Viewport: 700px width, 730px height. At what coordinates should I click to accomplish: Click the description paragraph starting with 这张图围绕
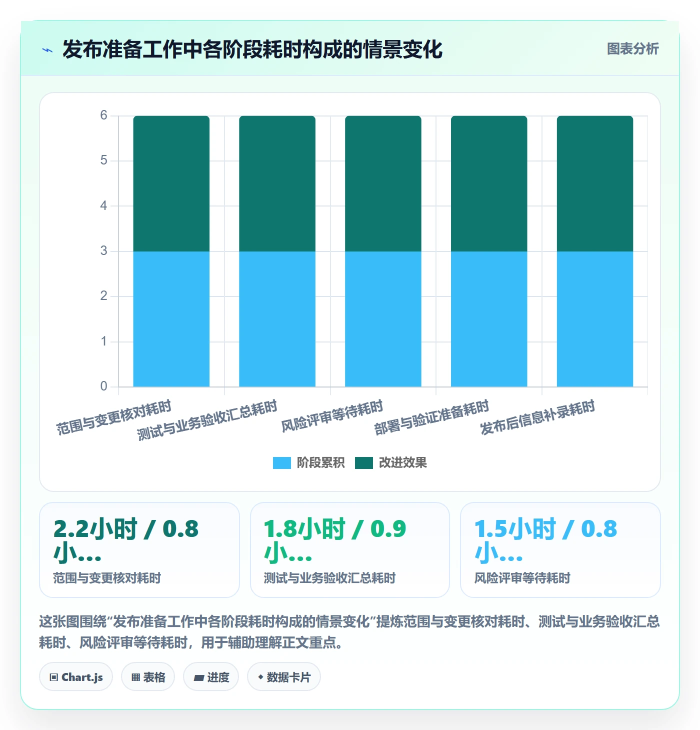[x=349, y=632]
